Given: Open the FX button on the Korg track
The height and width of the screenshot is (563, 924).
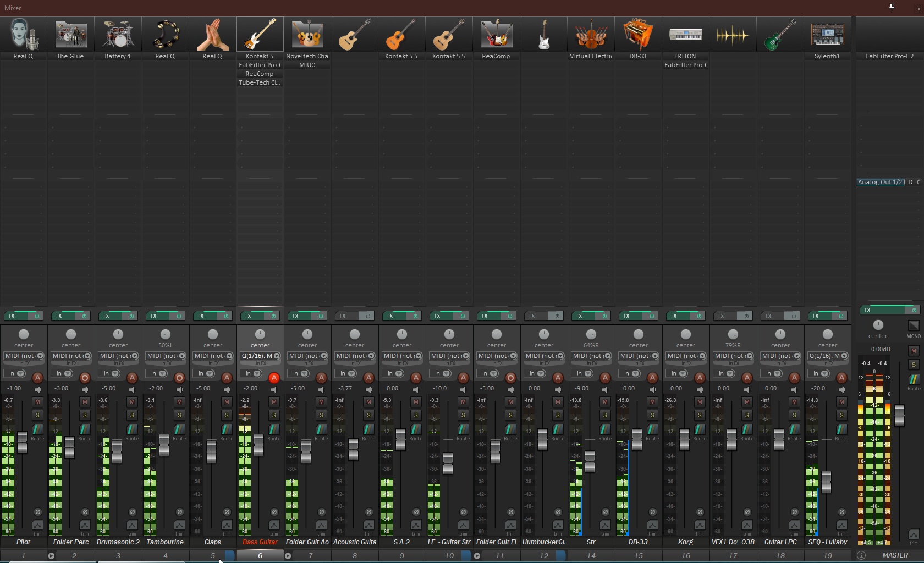Looking at the screenshot, I should [x=679, y=316].
